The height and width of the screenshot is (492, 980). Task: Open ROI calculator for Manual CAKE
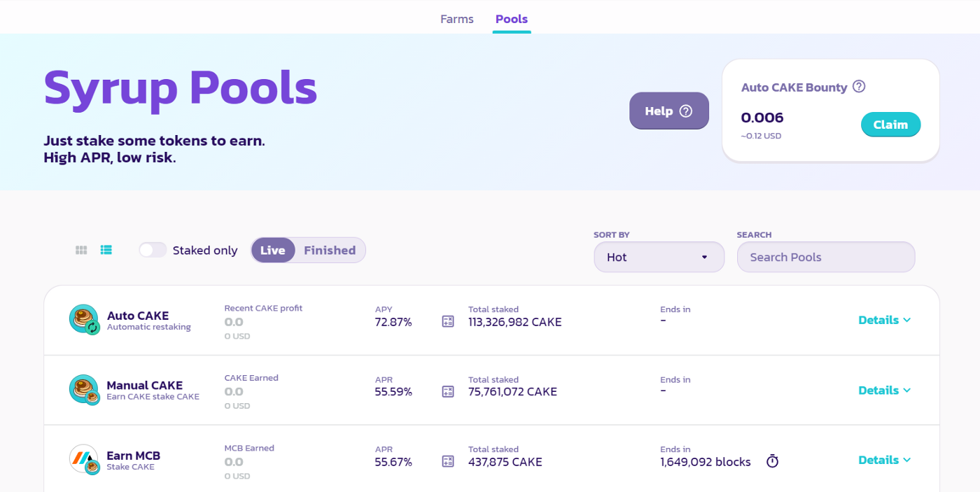(448, 391)
